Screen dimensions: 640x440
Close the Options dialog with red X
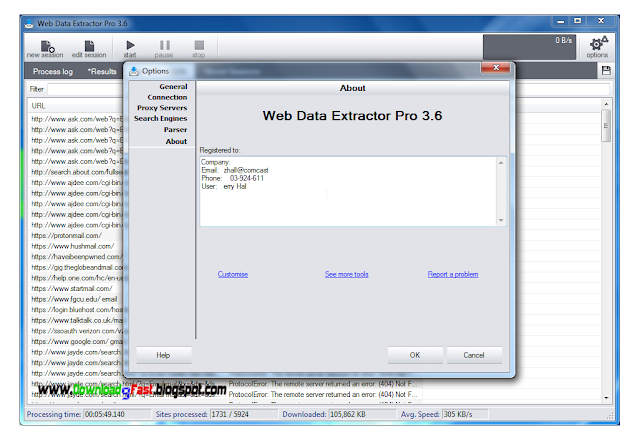click(496, 68)
